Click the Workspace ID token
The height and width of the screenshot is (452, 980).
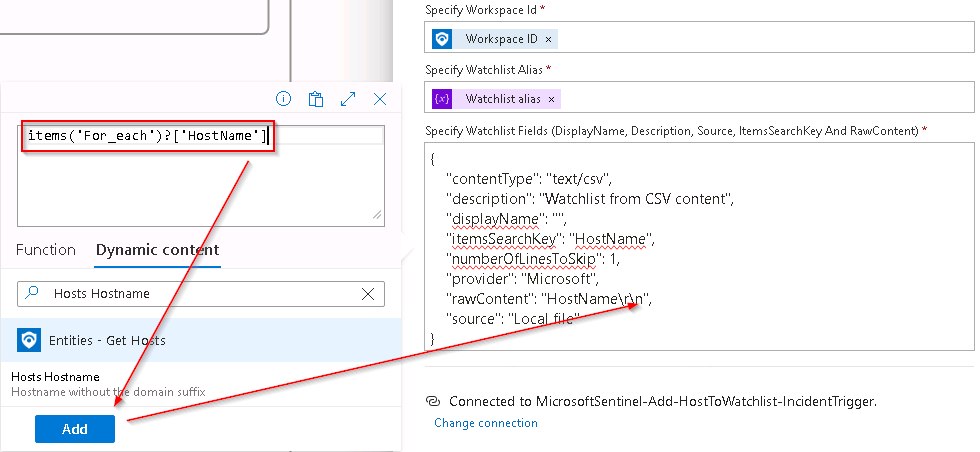tap(494, 39)
